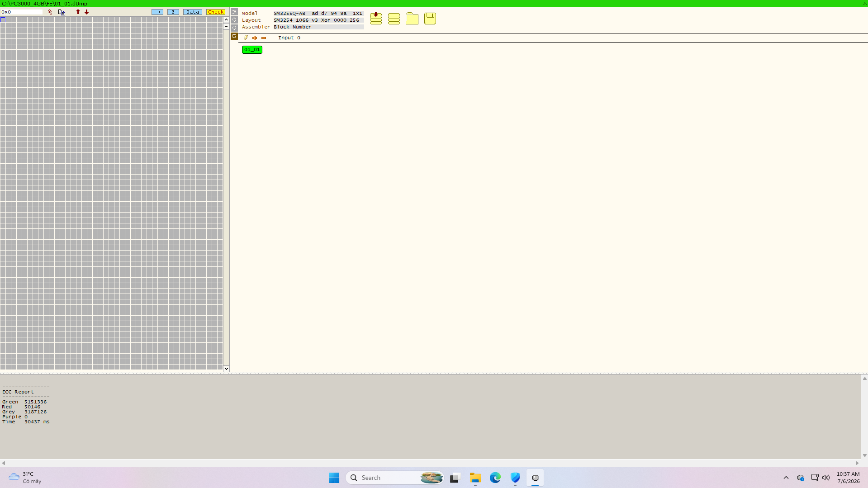This screenshot has width=868, height=488.
Task: Click the yellow stacked database icon
Action: [394, 19]
